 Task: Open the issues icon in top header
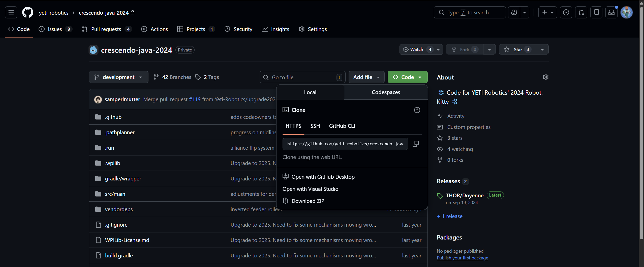pos(566,12)
